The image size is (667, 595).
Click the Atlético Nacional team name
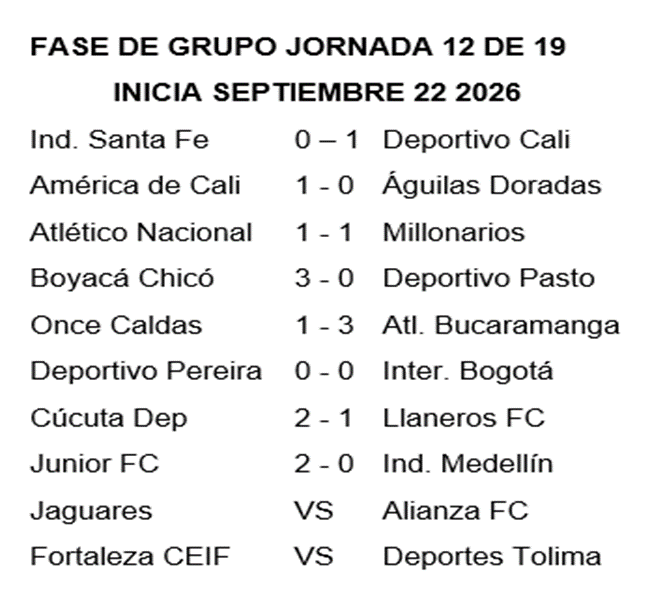pyautogui.click(x=141, y=232)
